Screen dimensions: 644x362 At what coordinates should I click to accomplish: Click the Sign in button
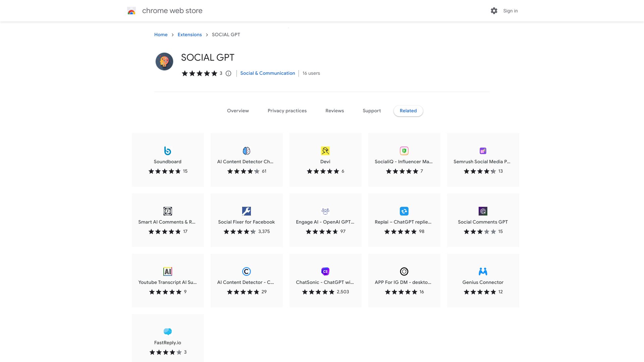click(510, 11)
